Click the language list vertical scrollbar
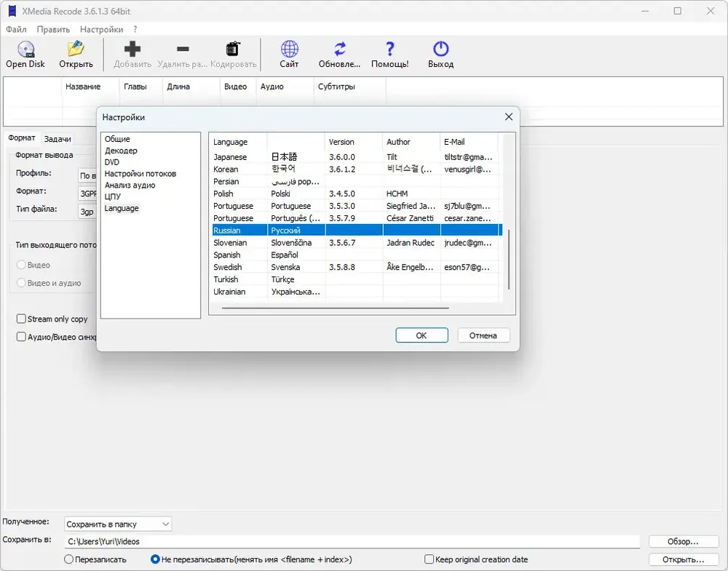 [x=509, y=259]
